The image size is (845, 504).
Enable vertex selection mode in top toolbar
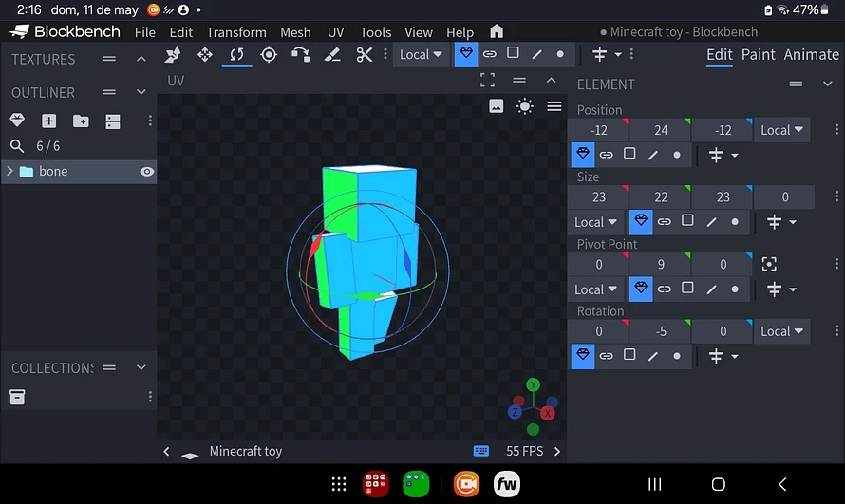(560, 54)
